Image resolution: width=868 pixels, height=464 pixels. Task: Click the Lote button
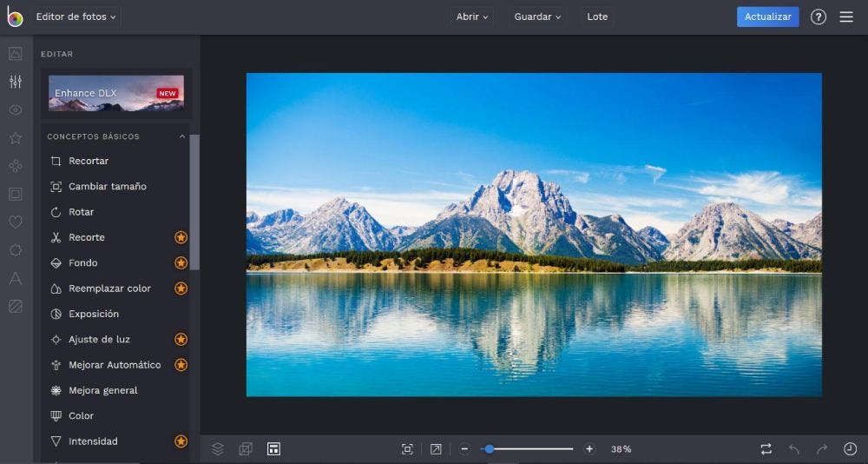click(x=597, y=17)
